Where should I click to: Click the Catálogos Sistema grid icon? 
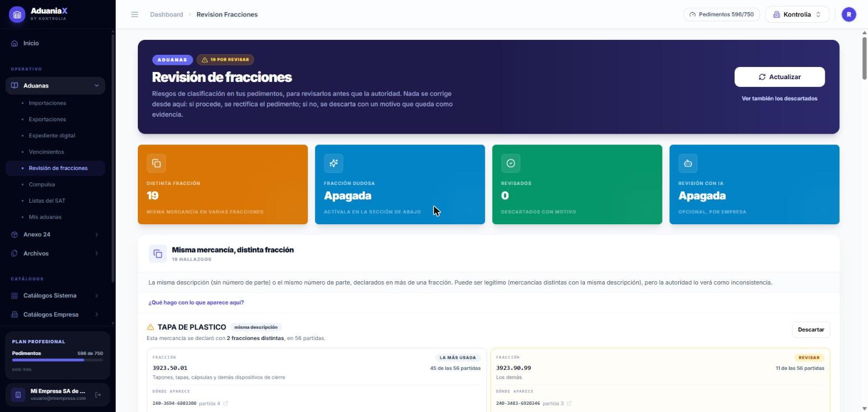click(x=14, y=296)
